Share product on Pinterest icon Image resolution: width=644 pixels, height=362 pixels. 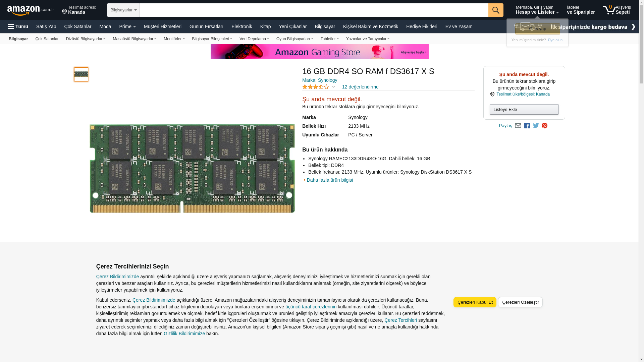544,126
